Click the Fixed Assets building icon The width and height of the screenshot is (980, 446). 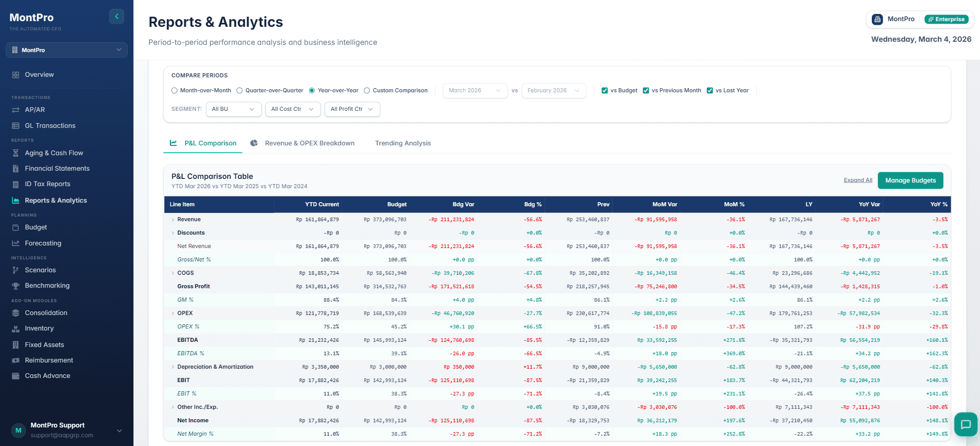click(15, 345)
